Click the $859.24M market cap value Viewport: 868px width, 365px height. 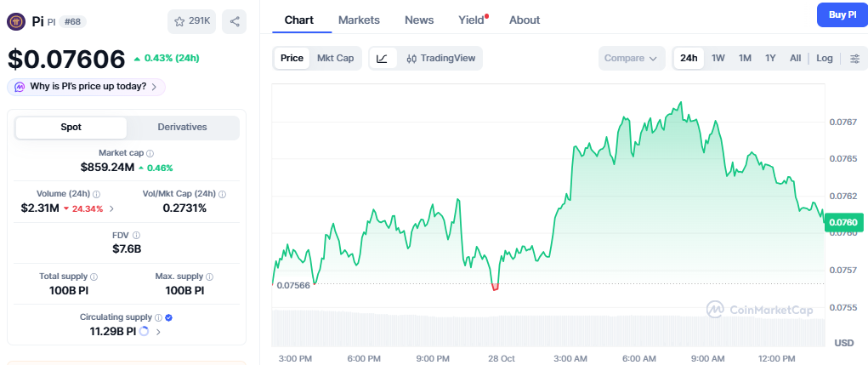coord(107,168)
